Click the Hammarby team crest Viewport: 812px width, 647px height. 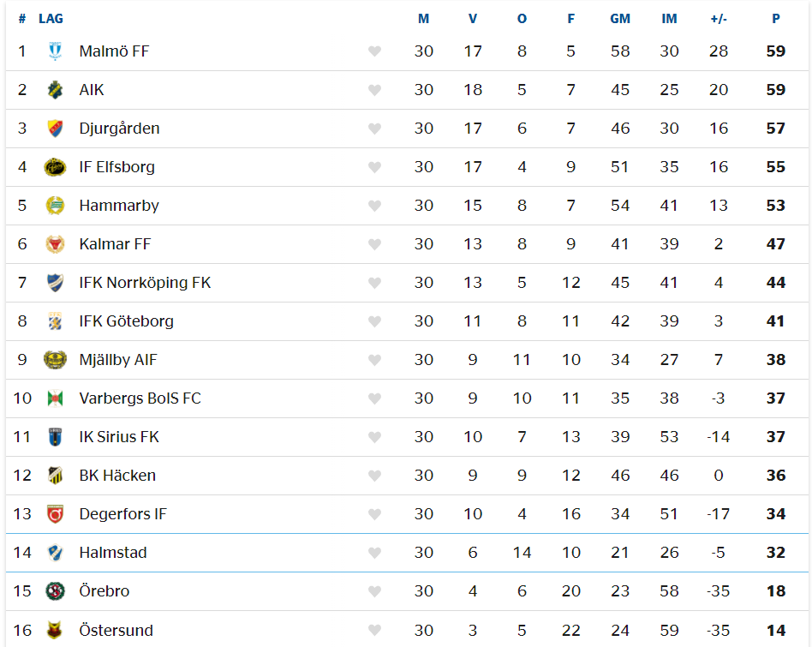(55, 206)
